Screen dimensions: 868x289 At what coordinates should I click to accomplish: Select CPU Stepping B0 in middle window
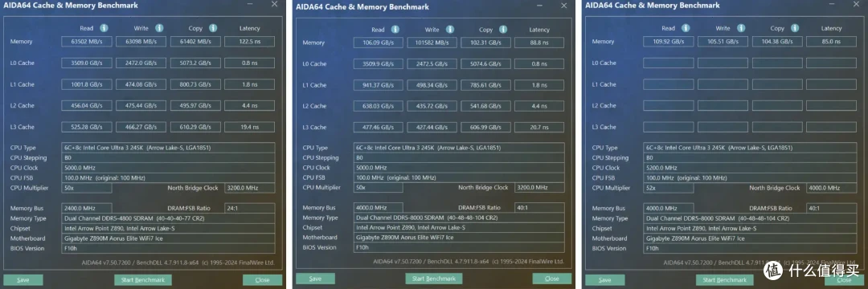(x=459, y=157)
